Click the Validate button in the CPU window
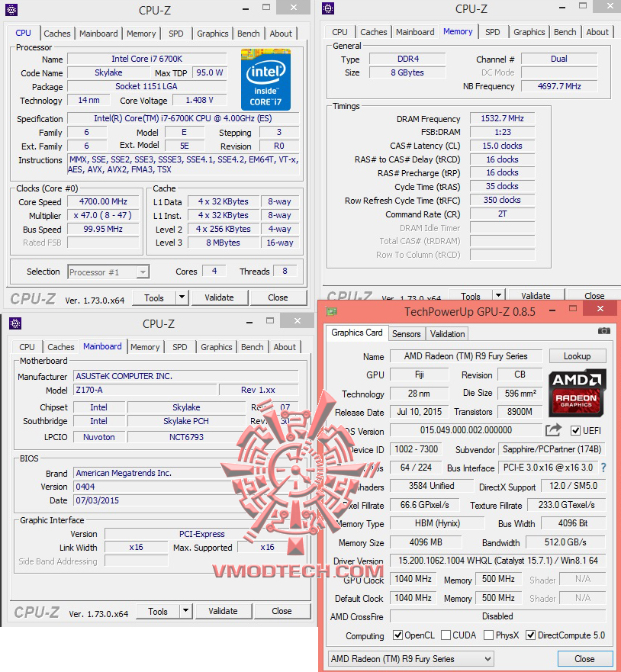This screenshot has height=672, width=621. [x=220, y=297]
